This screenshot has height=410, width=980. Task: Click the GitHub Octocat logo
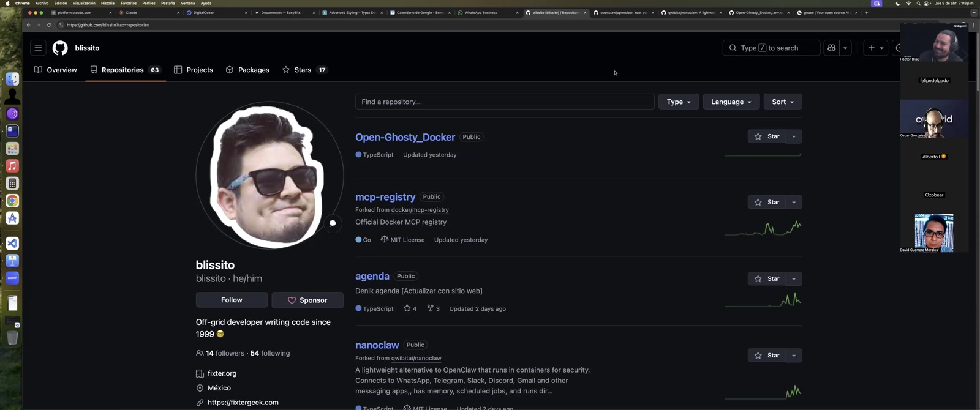click(60, 48)
